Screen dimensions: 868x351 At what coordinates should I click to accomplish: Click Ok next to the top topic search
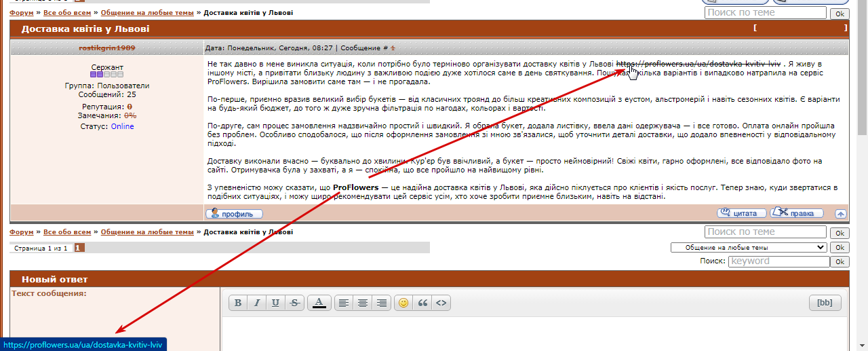point(840,14)
